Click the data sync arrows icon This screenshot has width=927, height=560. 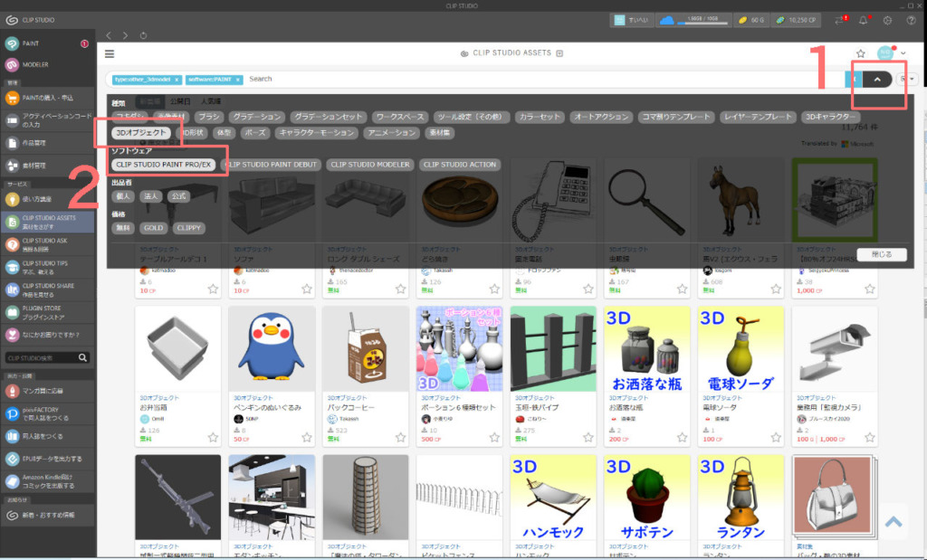pos(841,20)
